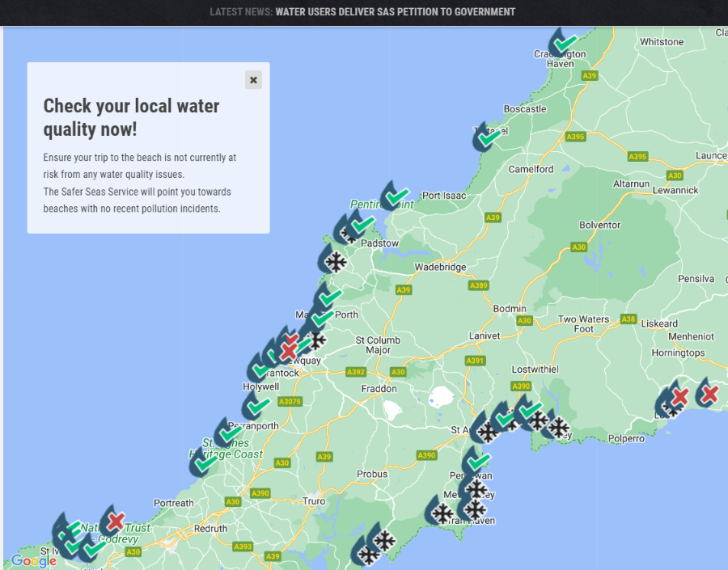Screen dimensions: 728x570
Task: Click the Redruth town label
Action: click(211, 529)
